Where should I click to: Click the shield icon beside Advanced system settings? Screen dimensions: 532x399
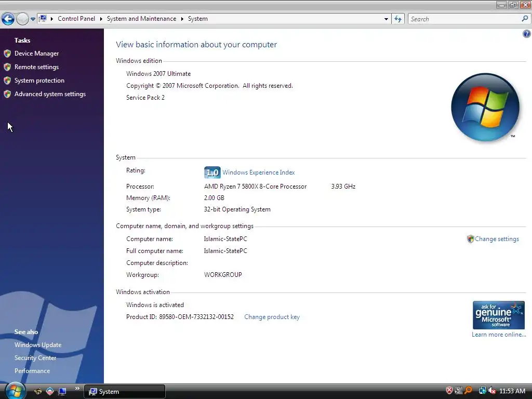(x=7, y=94)
